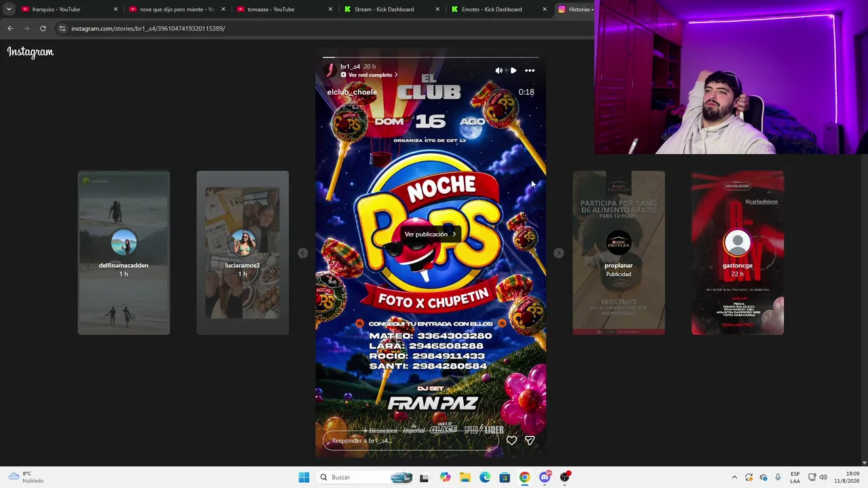Reload the Instagram page
Screen dimensions: 868x488
pos(43,28)
